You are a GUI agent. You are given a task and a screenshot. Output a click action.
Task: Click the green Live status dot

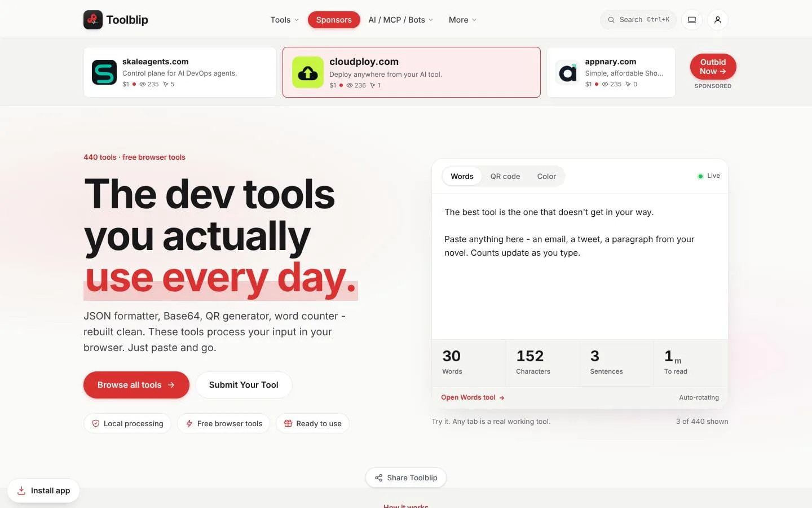[700, 176]
